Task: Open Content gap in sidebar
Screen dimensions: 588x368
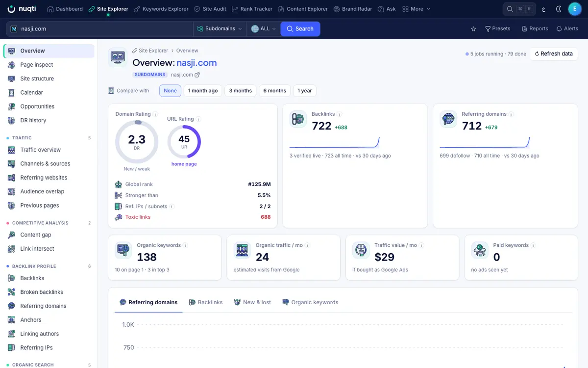Action: [49, 235]
